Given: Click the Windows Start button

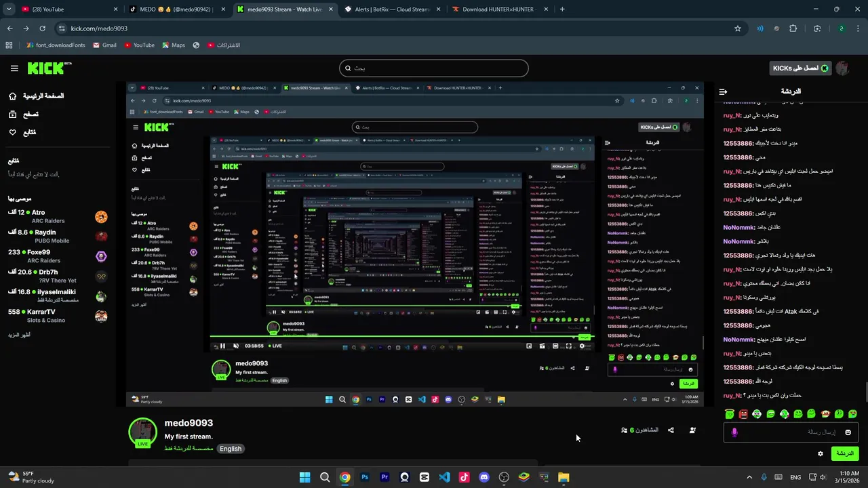Looking at the screenshot, I should pyautogui.click(x=305, y=477).
